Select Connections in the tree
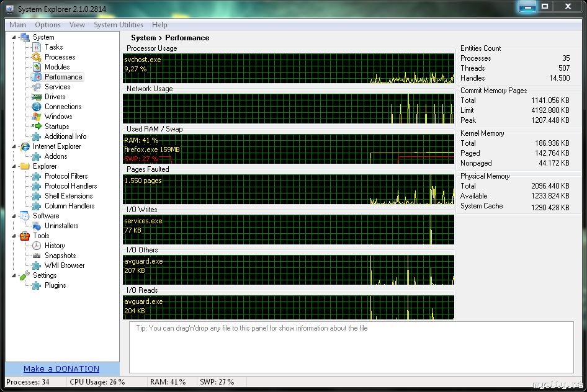The width and height of the screenshot is (587, 392). (x=63, y=107)
